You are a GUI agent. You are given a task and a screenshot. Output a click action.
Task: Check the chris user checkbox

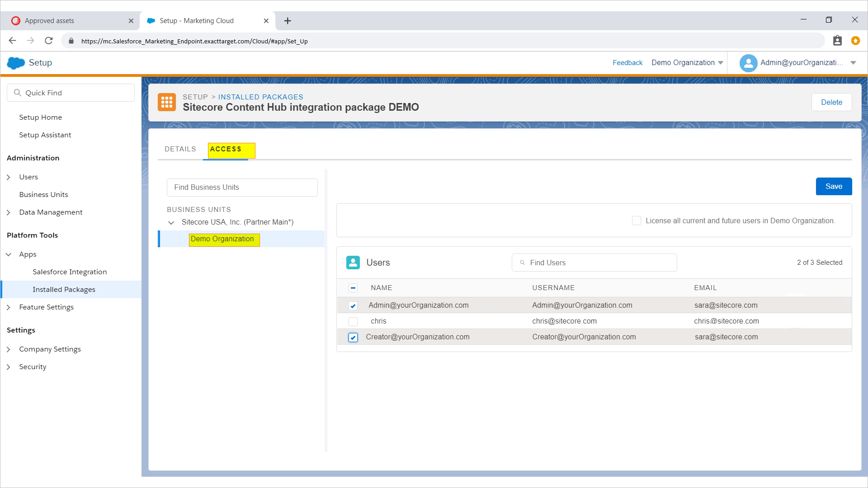353,321
